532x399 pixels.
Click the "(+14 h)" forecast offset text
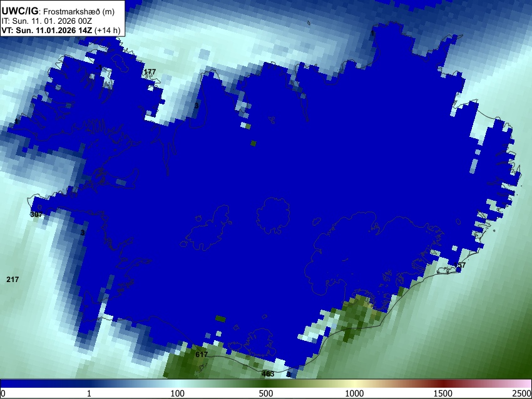107,30
